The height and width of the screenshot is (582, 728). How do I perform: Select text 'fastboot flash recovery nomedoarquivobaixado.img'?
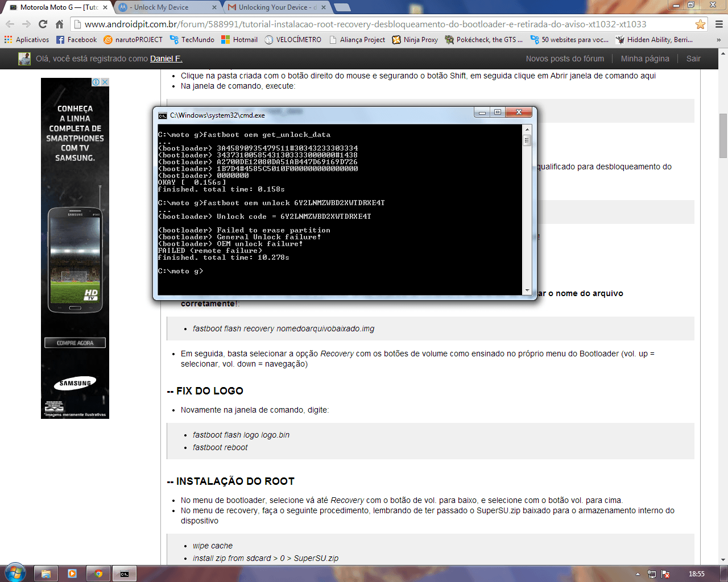283,329
